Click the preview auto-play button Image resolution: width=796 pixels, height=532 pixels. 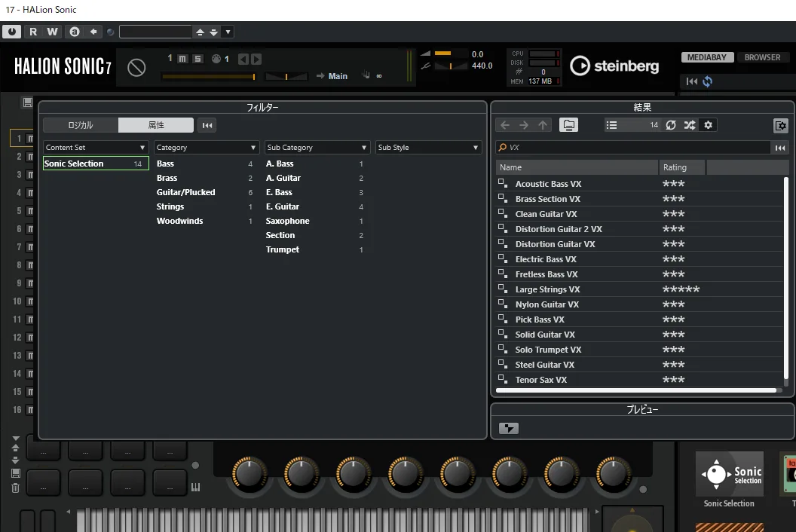(x=508, y=429)
